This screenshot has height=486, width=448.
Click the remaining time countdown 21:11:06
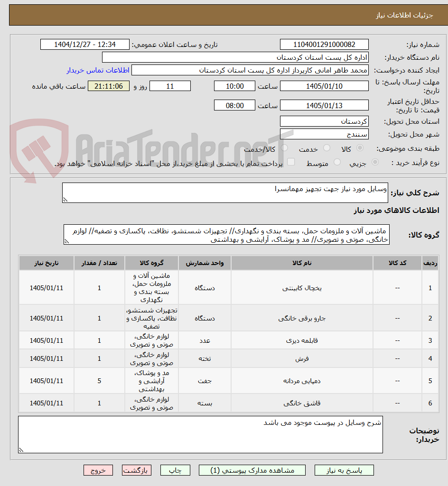click(x=109, y=86)
